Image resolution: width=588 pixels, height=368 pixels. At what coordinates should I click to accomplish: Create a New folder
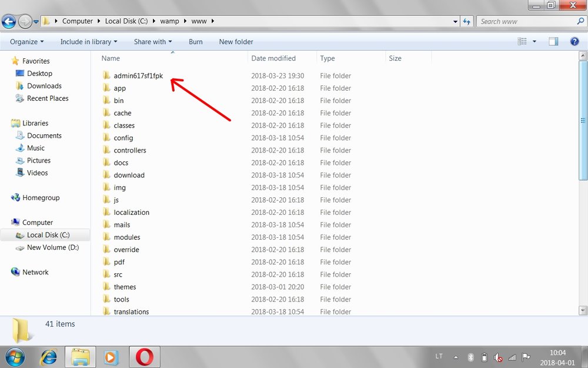[236, 41]
